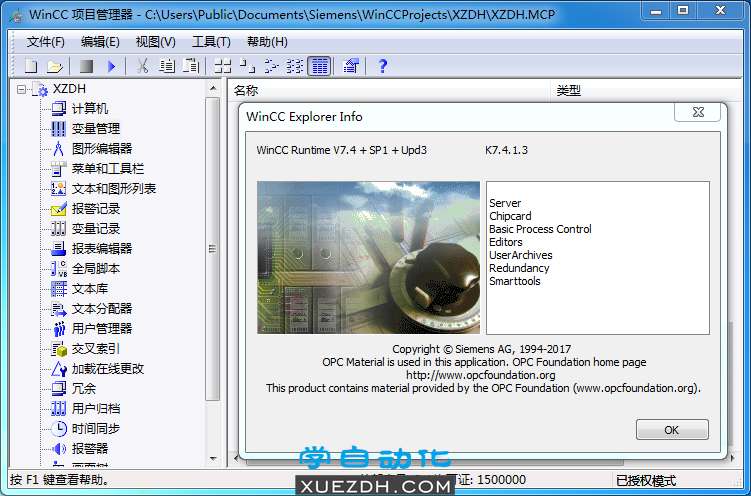Image resolution: width=751 pixels, height=496 pixels.
Task: Open project using folder toolbar icon
Action: pyautogui.click(x=55, y=66)
